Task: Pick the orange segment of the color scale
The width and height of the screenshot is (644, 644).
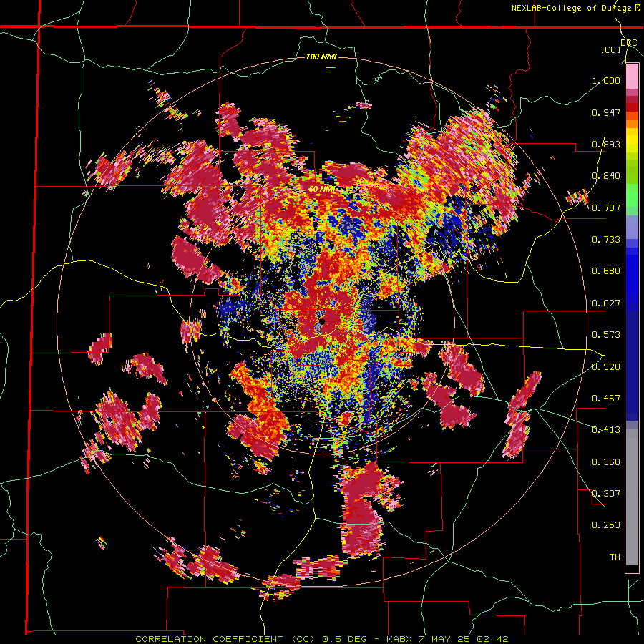Action: pyautogui.click(x=632, y=124)
